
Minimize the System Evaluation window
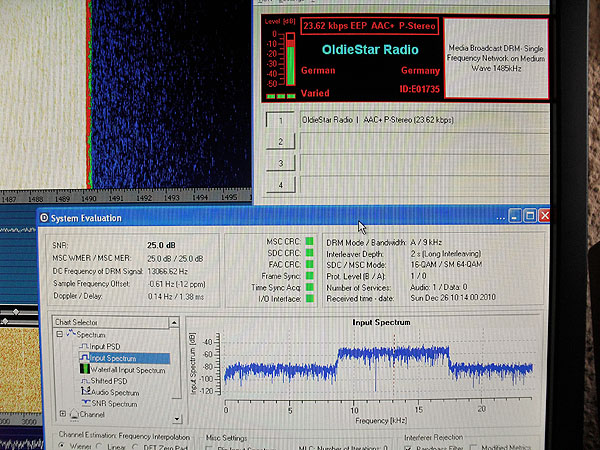point(515,216)
